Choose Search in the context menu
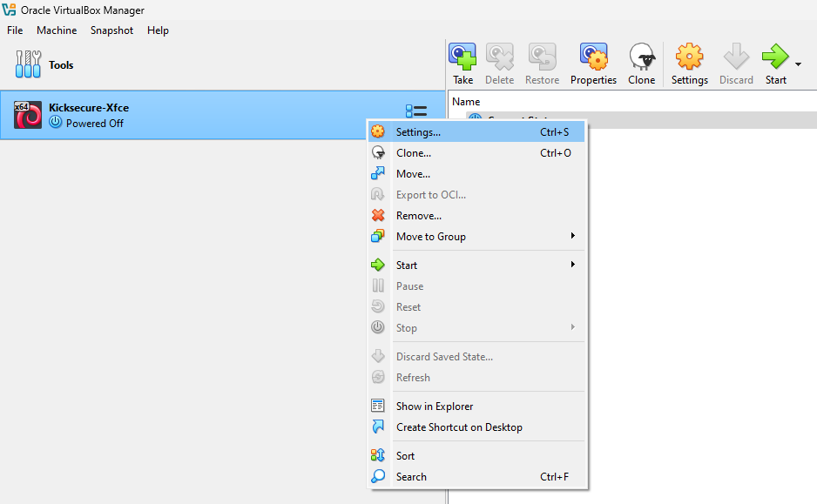The height and width of the screenshot is (504, 817). tap(411, 477)
